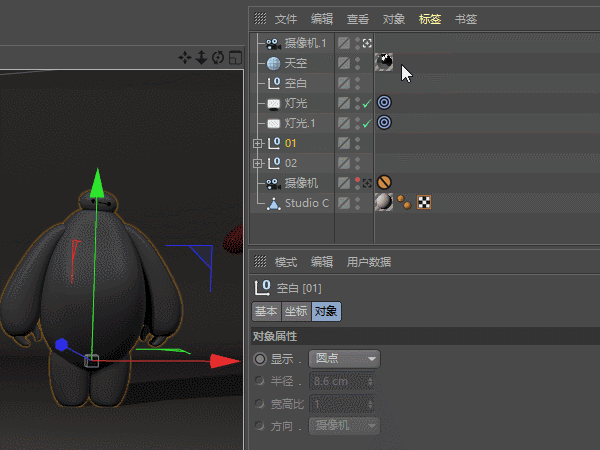The width and height of the screenshot is (600, 450).
Task: Toggle the viewport maximize icon
Action: pos(235,58)
